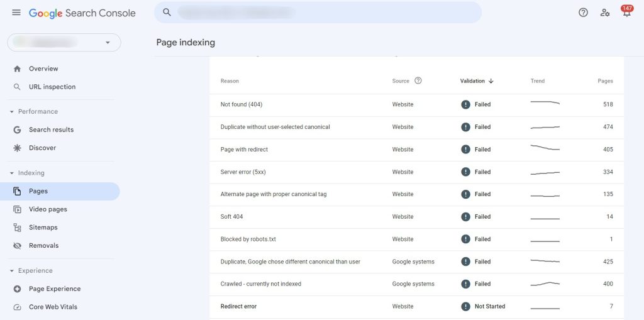Click the Core Web Vitals gauge icon
644x320 pixels.
17,307
